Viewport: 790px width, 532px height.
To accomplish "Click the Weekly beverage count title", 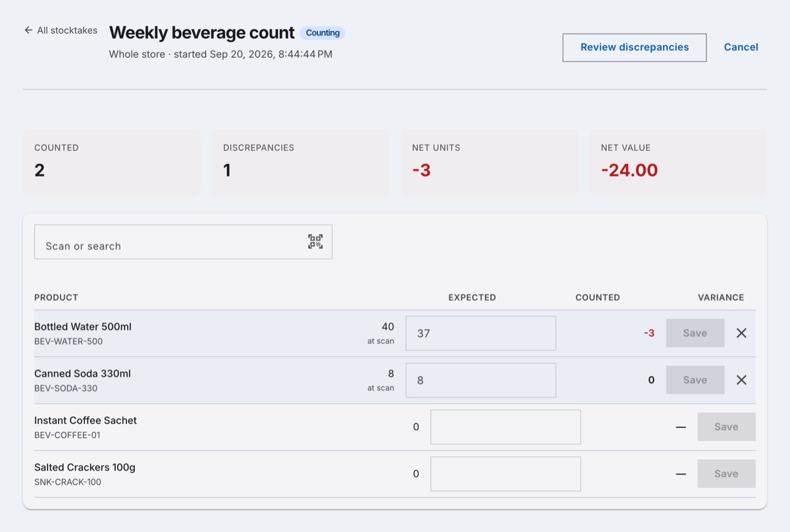I will click(x=201, y=33).
